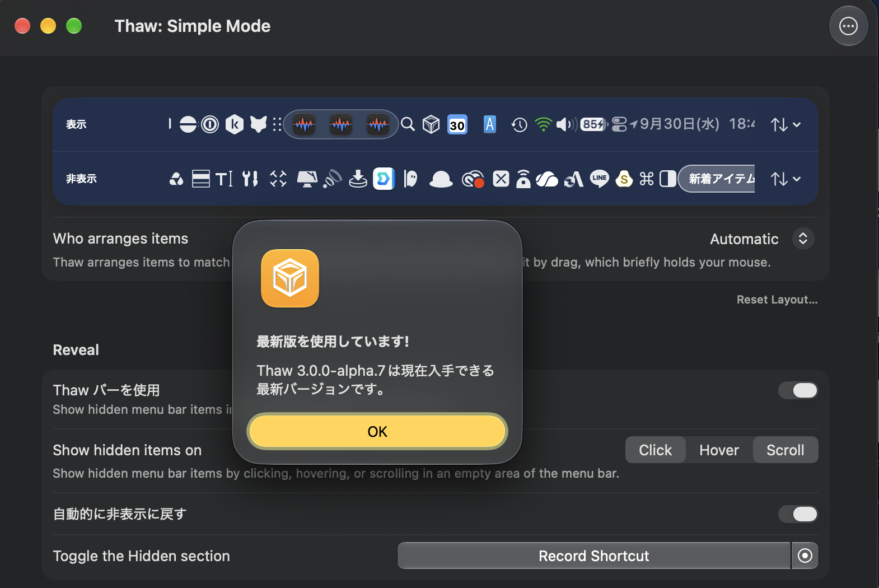This screenshot has width=879, height=588.
Task: Select the blue A input source icon
Action: (x=490, y=124)
